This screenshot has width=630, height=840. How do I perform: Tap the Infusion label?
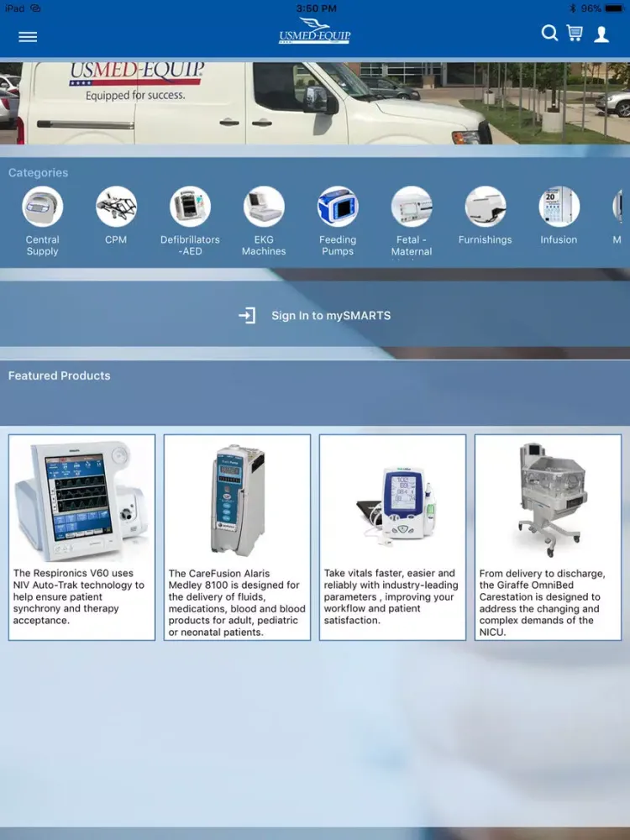[559, 239]
